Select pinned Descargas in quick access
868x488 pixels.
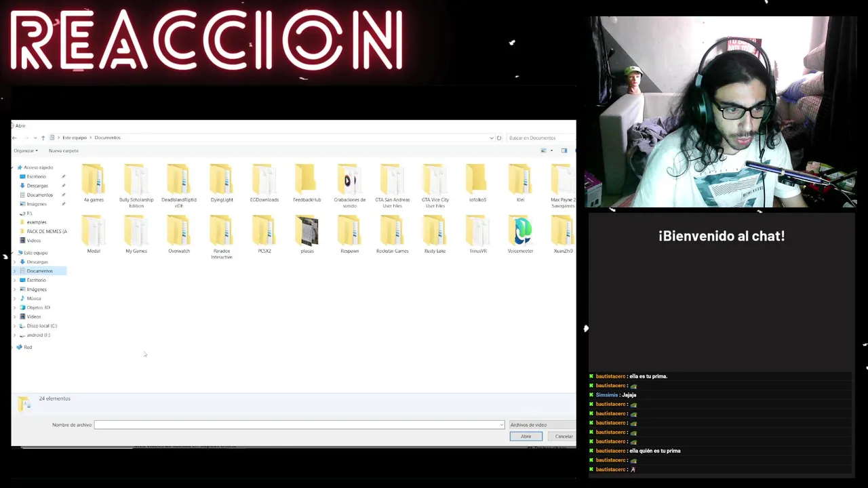[x=37, y=186]
